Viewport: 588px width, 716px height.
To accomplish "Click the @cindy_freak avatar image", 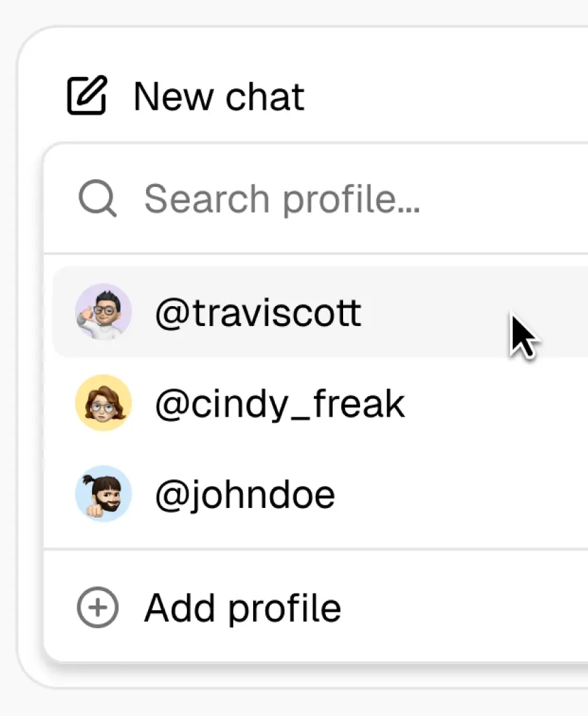I will (103, 403).
